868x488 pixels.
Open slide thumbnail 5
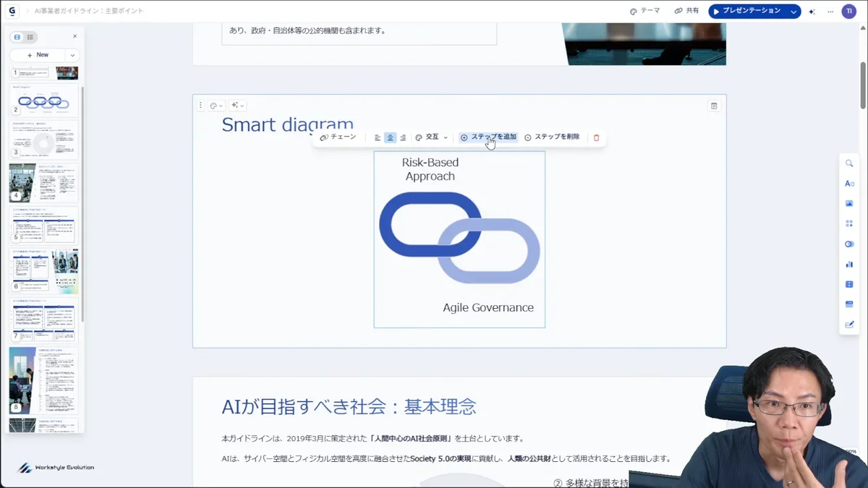pyautogui.click(x=44, y=226)
